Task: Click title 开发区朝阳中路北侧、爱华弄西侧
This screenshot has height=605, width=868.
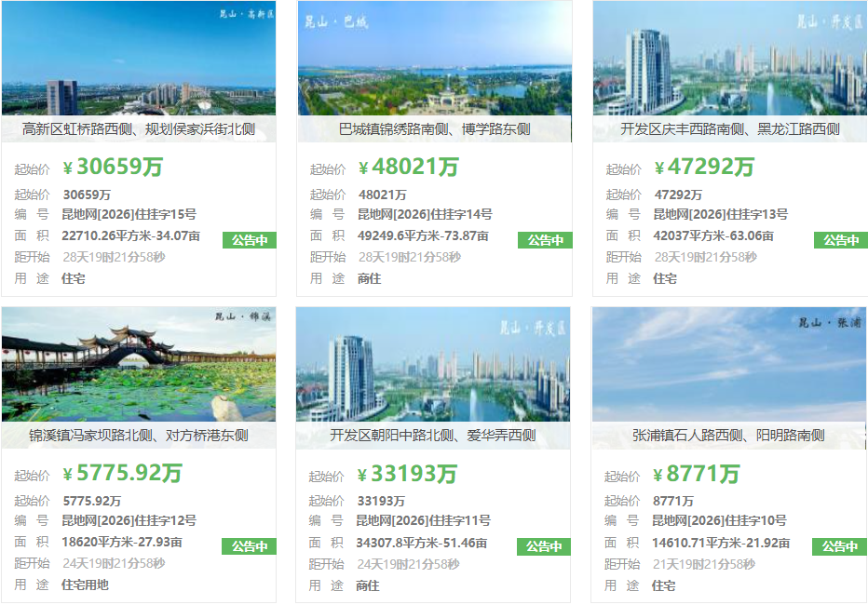Action: [433, 436]
